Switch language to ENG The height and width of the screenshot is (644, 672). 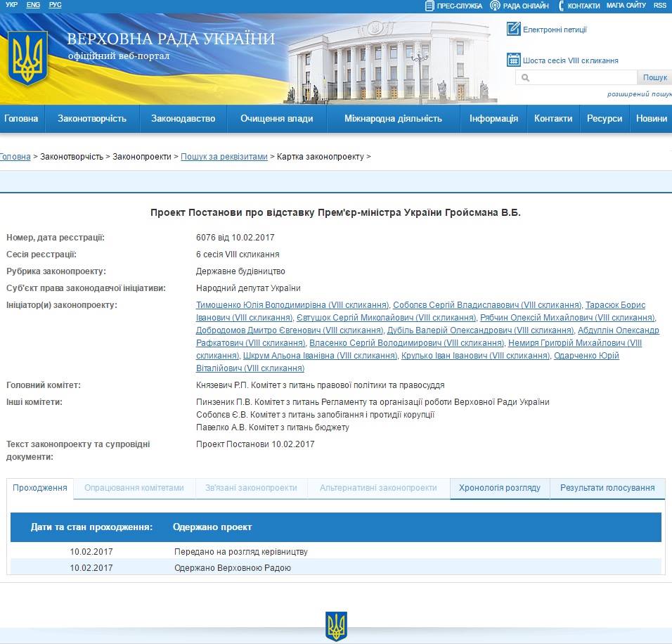pos(33,5)
